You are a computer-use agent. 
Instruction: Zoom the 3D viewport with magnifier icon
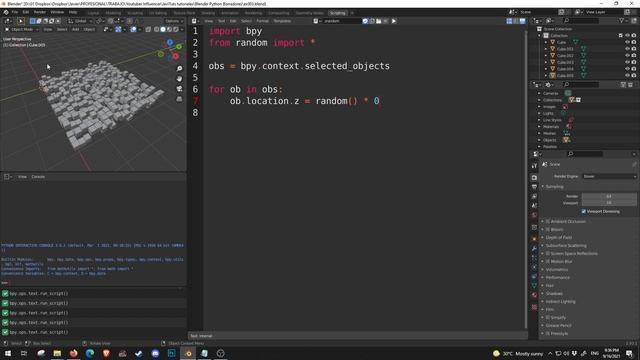tap(179, 69)
